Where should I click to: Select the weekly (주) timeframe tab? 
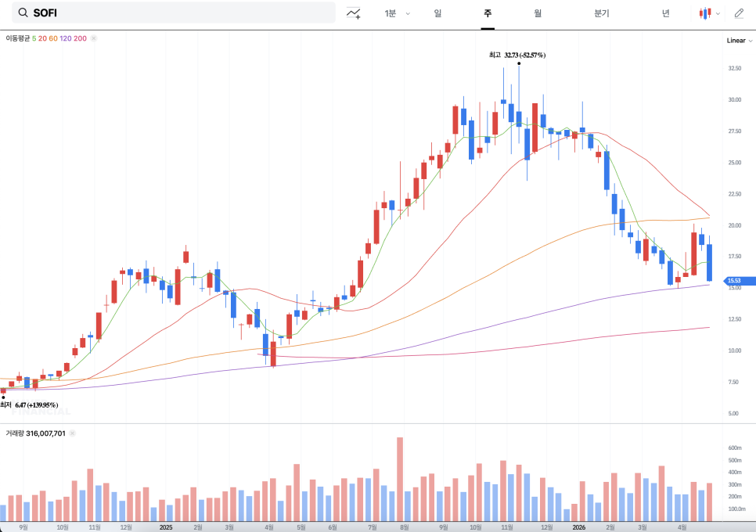coord(488,13)
